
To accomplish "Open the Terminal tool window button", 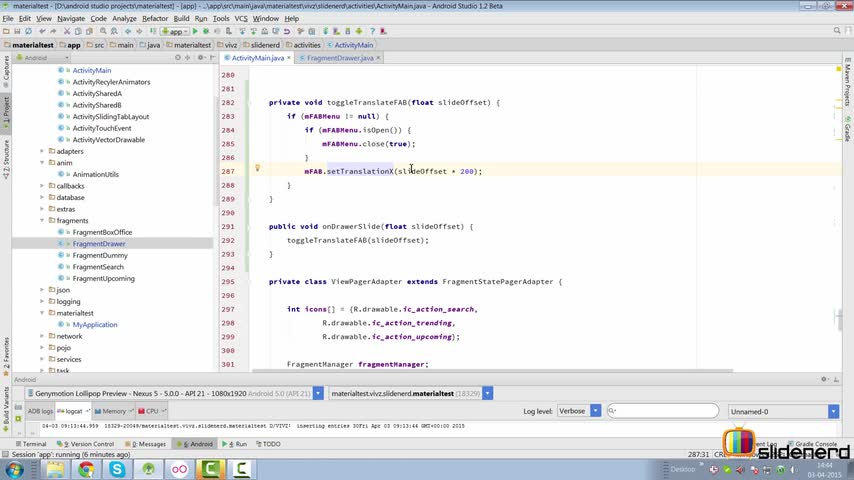I will [x=30, y=444].
